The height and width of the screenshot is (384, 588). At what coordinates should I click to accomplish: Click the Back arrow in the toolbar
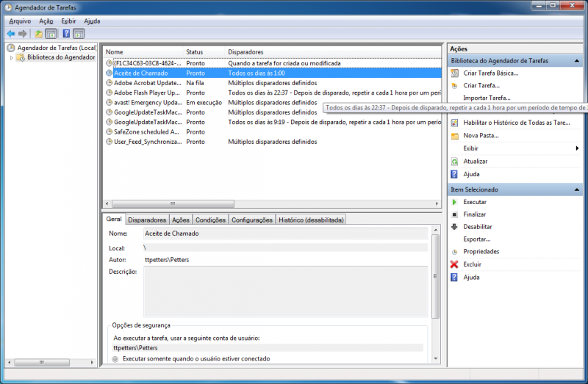10,34
